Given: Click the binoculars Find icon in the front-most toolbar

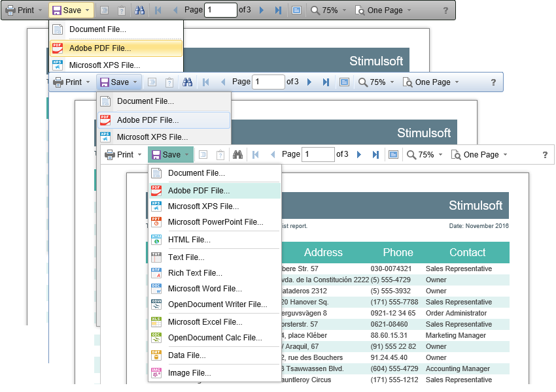Looking at the screenshot, I should tap(237, 155).
